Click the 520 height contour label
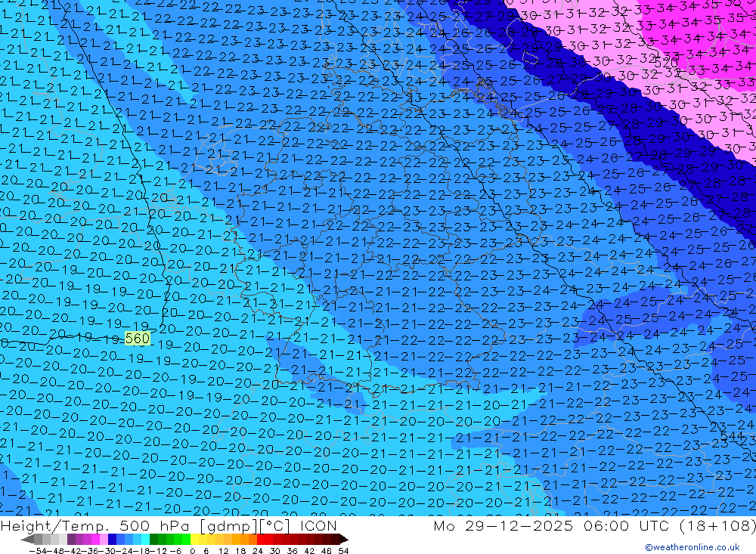The height and width of the screenshot is (554, 756). [x=666, y=63]
